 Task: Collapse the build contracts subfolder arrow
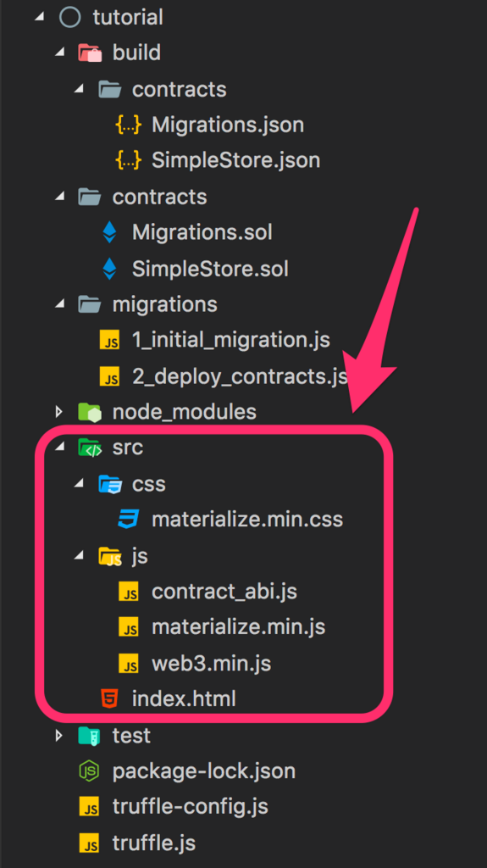point(79,90)
